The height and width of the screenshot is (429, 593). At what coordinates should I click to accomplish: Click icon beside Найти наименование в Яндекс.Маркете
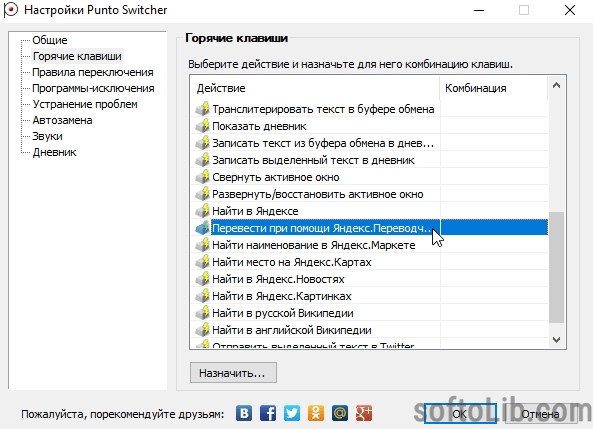(x=203, y=245)
